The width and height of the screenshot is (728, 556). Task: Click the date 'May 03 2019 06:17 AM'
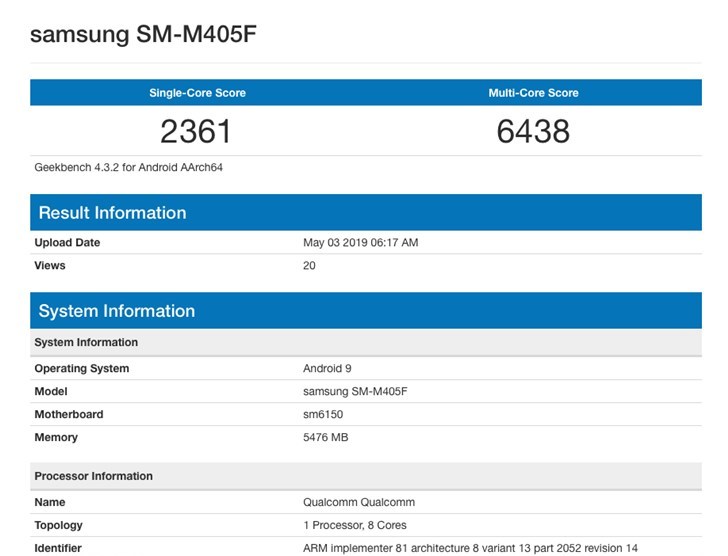(361, 242)
